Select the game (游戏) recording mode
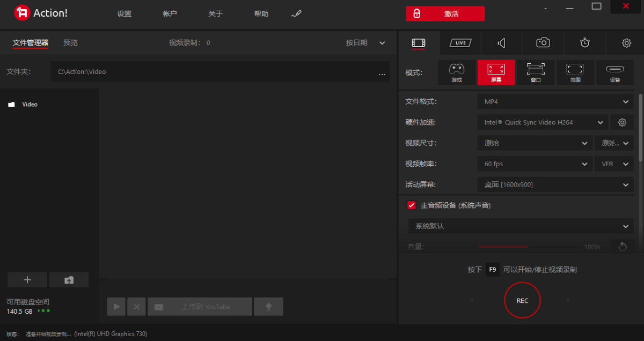This screenshot has height=341, width=644. click(x=456, y=72)
